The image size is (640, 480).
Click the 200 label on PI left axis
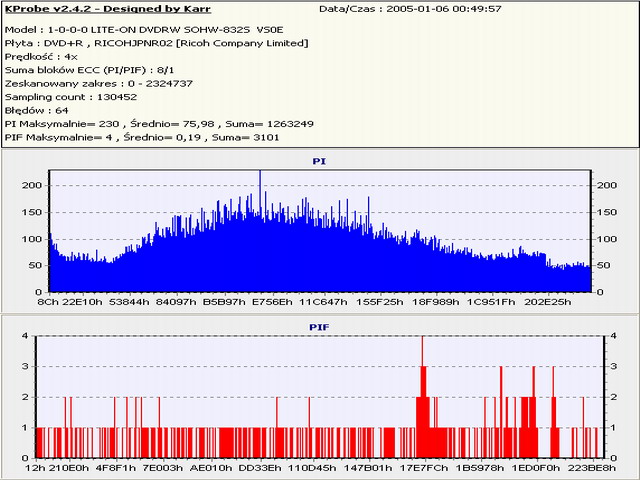pyautogui.click(x=32, y=185)
